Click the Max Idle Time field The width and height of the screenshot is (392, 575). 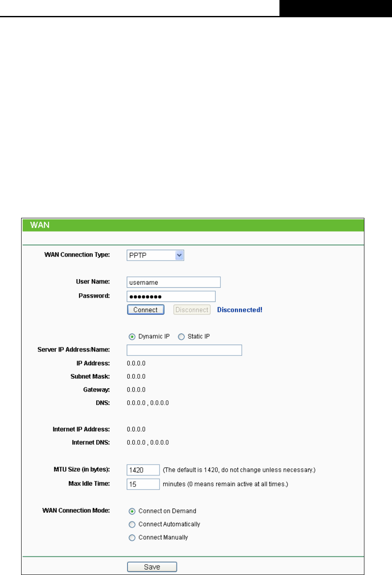143,484
